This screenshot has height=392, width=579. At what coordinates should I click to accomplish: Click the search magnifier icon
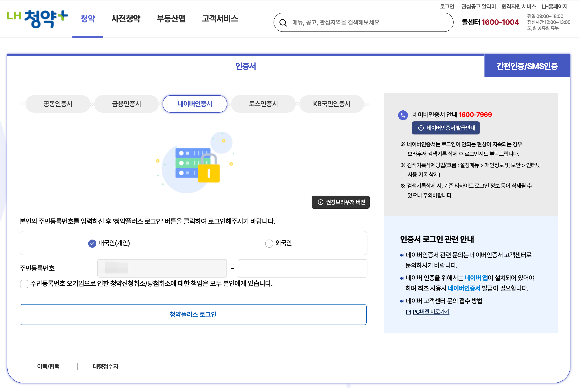click(283, 23)
